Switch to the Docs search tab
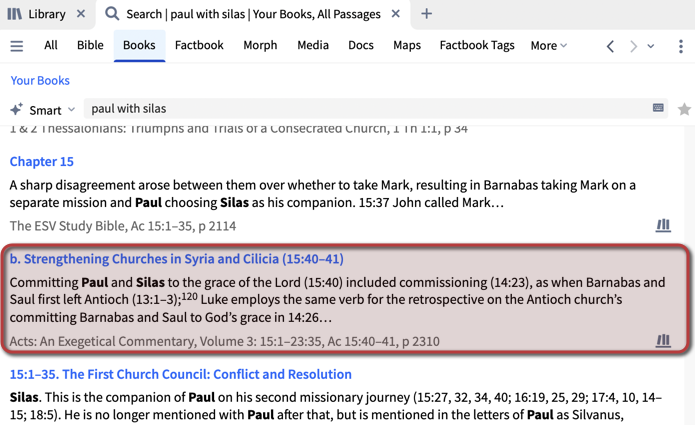The image size is (695, 425). [x=361, y=45]
